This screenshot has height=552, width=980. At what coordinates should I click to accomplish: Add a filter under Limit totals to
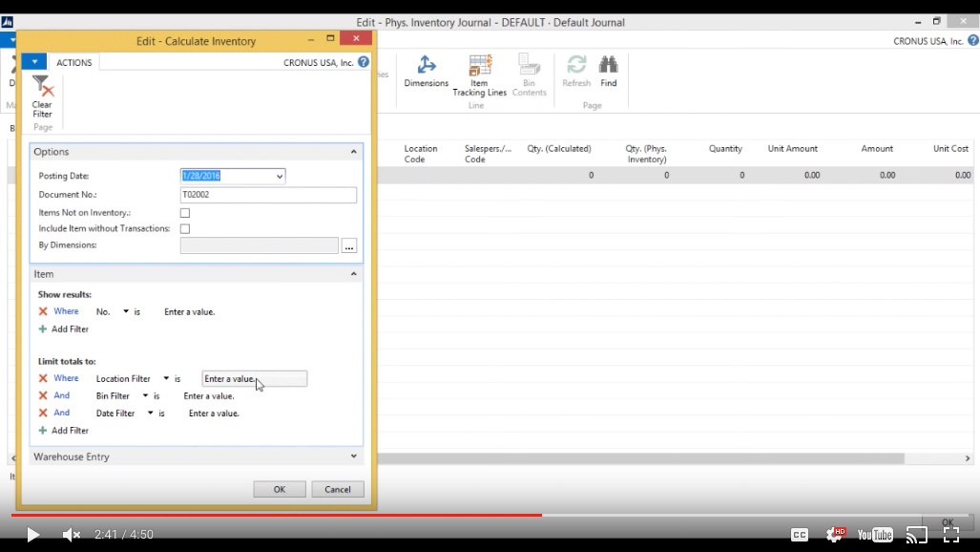64,431
